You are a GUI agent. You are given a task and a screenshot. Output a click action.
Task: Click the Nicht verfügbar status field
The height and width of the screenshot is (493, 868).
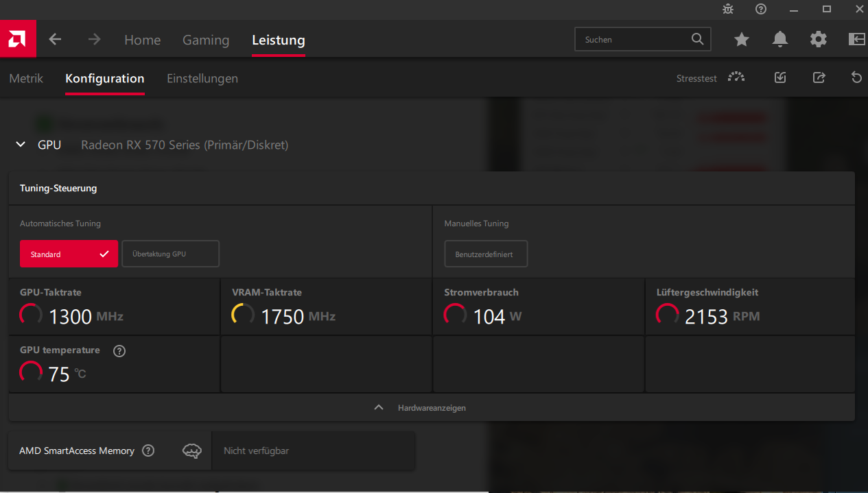(314, 450)
